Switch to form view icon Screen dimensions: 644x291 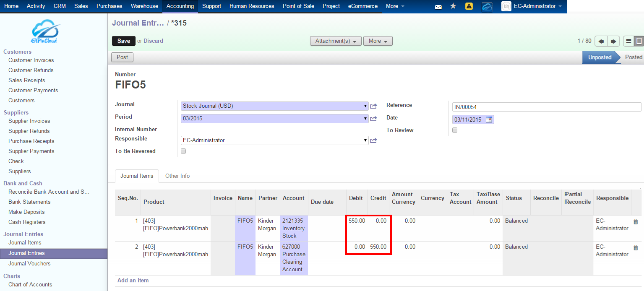(x=639, y=41)
